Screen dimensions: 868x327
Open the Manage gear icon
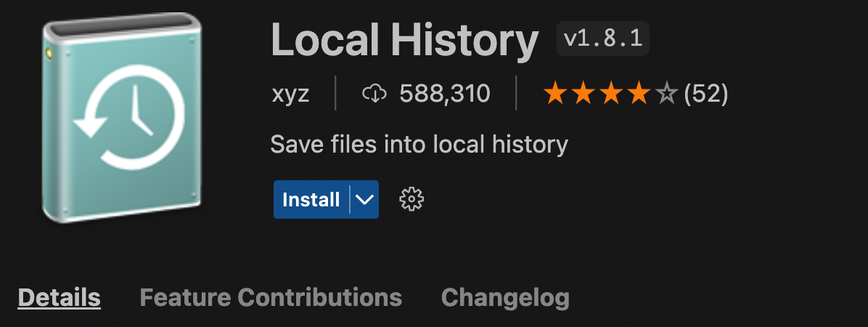click(412, 199)
